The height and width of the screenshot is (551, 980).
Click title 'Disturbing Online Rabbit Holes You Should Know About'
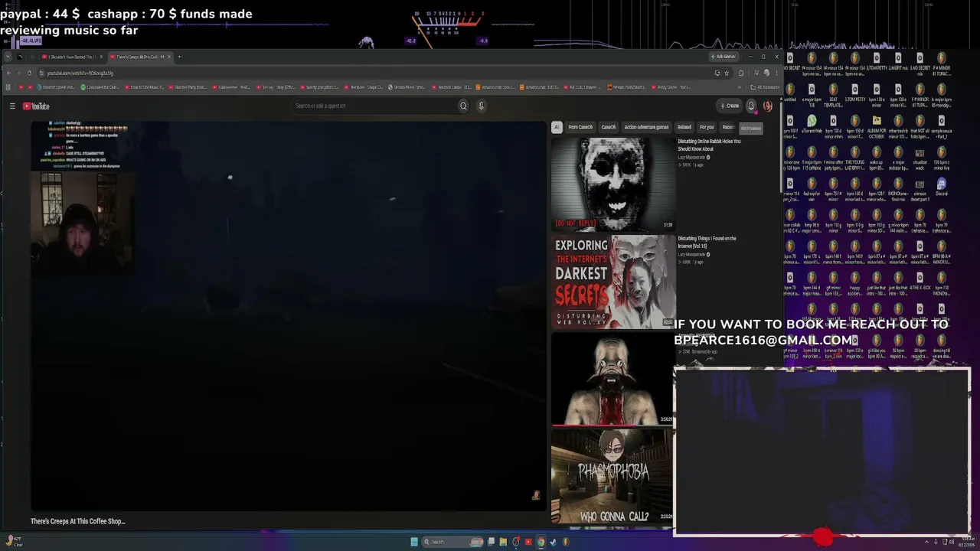709,145
